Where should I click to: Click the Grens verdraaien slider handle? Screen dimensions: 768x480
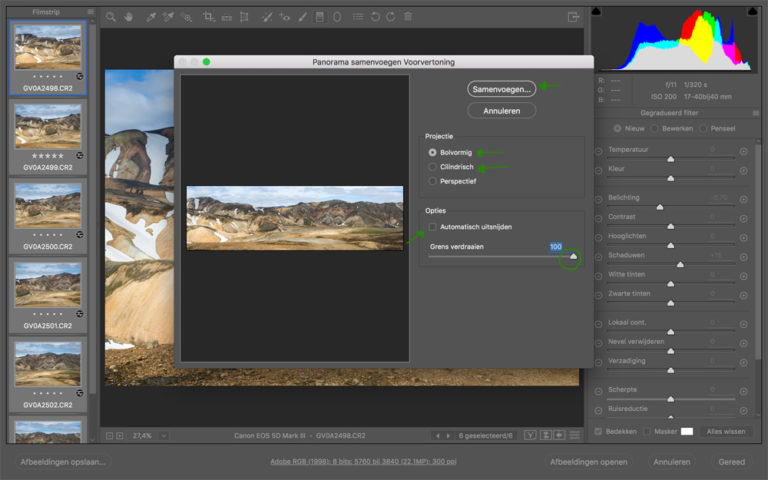573,257
